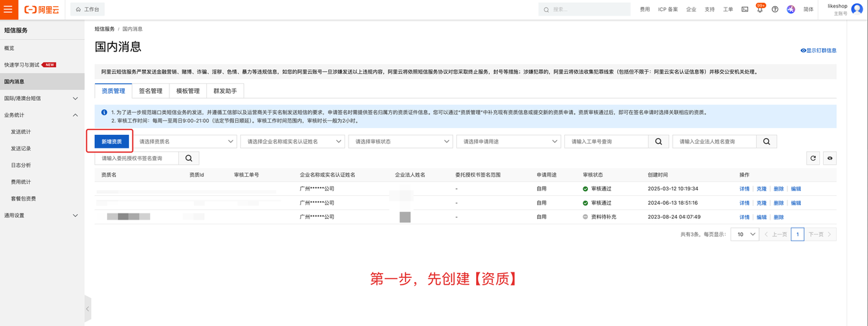Open the 企业 top menu

(x=691, y=9)
